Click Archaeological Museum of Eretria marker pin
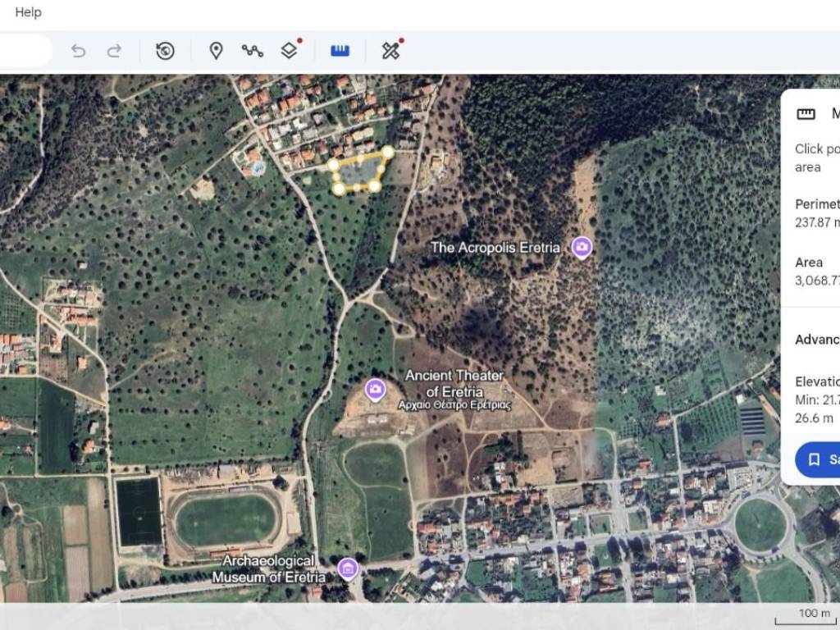The height and width of the screenshot is (630, 840). point(348,568)
